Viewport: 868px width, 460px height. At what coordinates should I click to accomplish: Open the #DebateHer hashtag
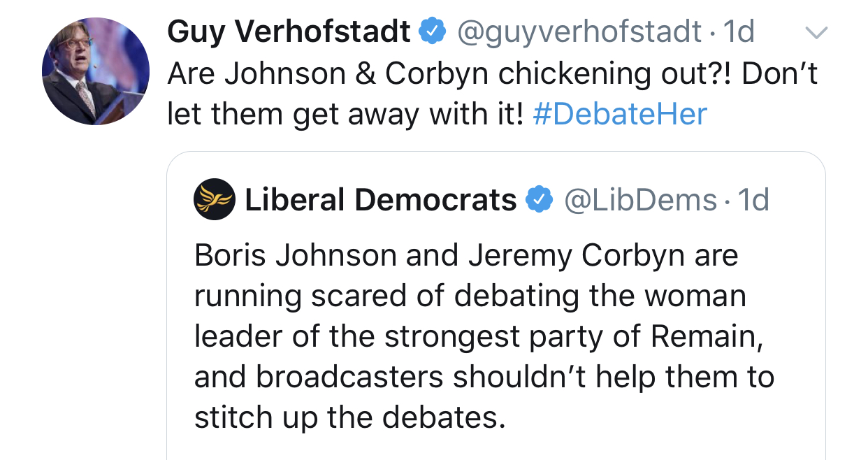(x=619, y=114)
